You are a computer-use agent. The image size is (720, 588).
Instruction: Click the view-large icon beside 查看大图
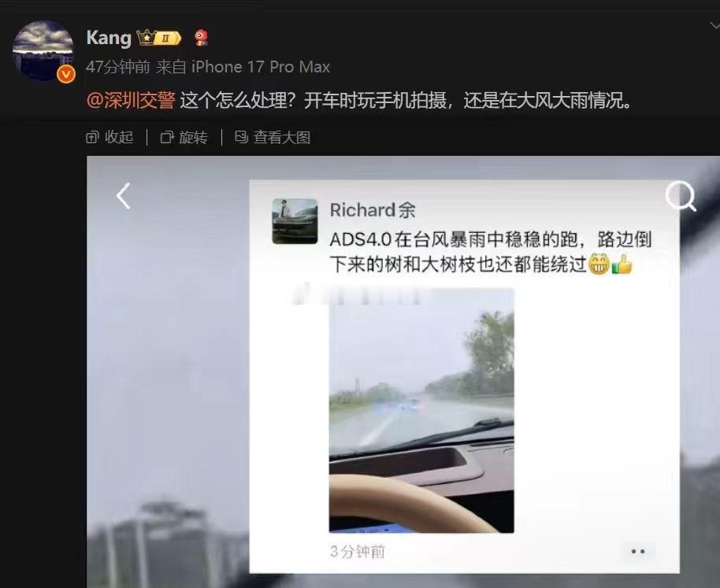click(x=242, y=137)
